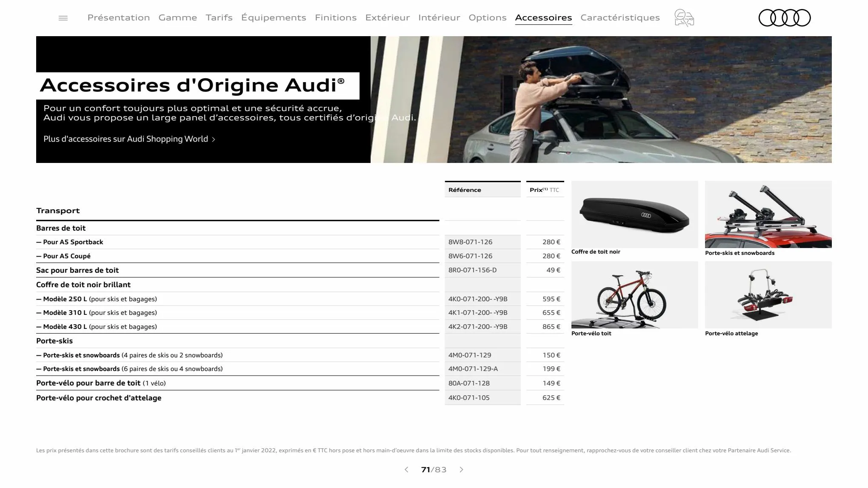Image resolution: width=868 pixels, height=488 pixels.
Task: Expand the Transport section header
Action: click(x=58, y=210)
